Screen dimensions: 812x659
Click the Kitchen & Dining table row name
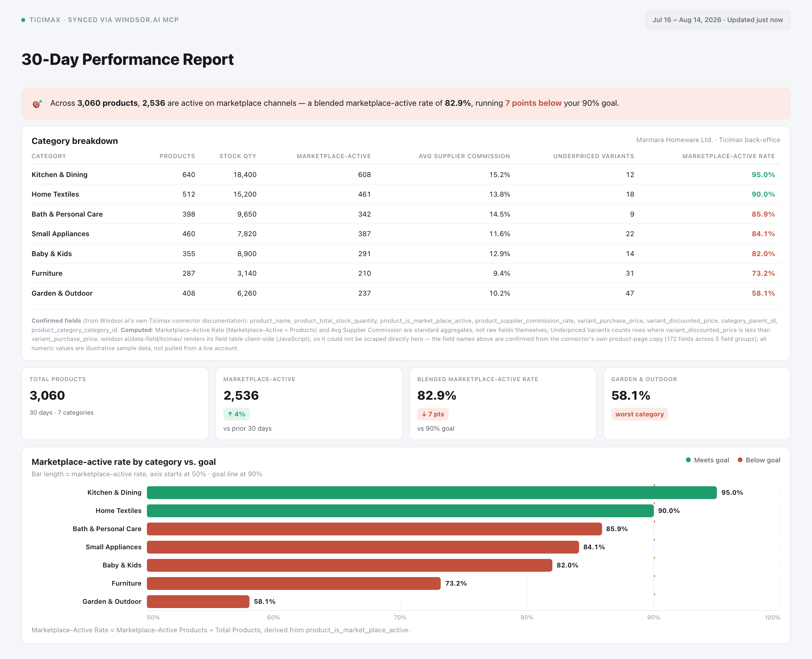59,175
